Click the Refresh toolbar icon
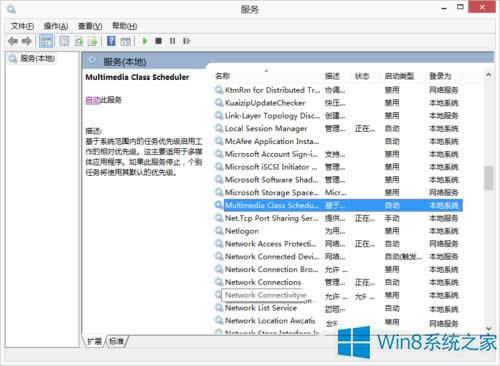This screenshot has width=500, height=366. (x=79, y=41)
